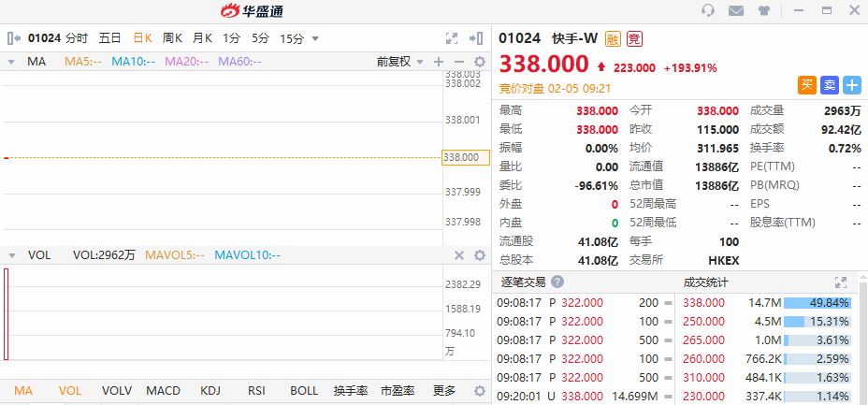This screenshot has height=405, width=868.
Task: Collapse left panel arrow icon near 01024
Action: coord(14,38)
